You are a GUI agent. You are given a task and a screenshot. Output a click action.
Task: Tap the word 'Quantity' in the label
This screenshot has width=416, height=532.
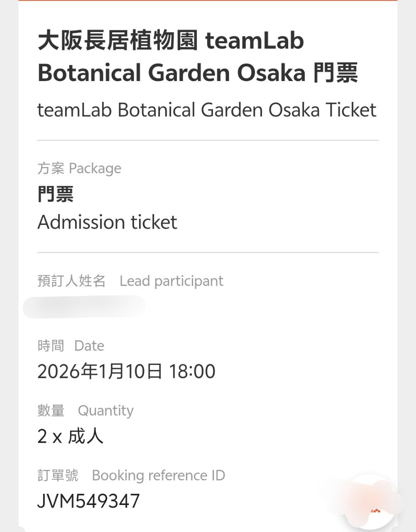105,411
